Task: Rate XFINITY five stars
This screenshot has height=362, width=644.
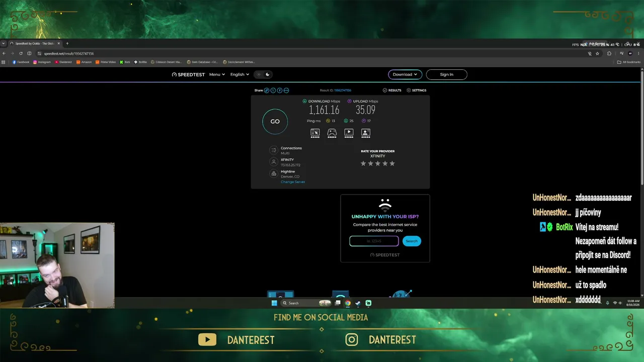Action: 392,163
